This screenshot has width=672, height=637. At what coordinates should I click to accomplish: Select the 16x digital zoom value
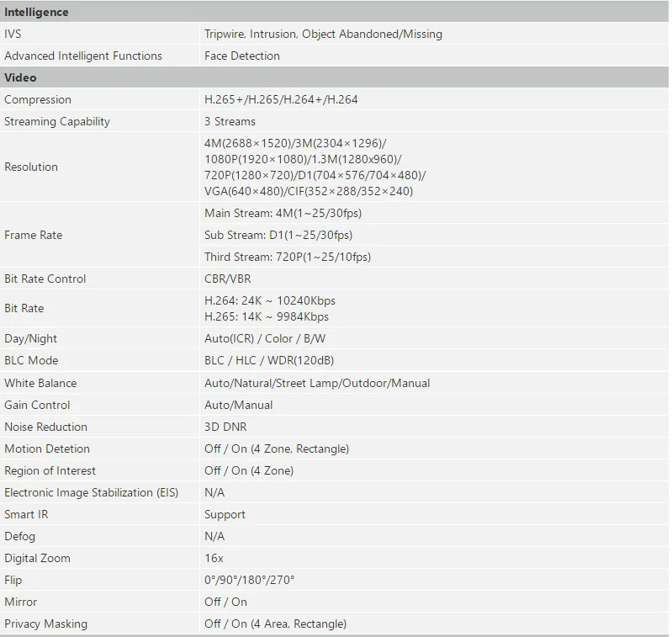tap(214, 558)
